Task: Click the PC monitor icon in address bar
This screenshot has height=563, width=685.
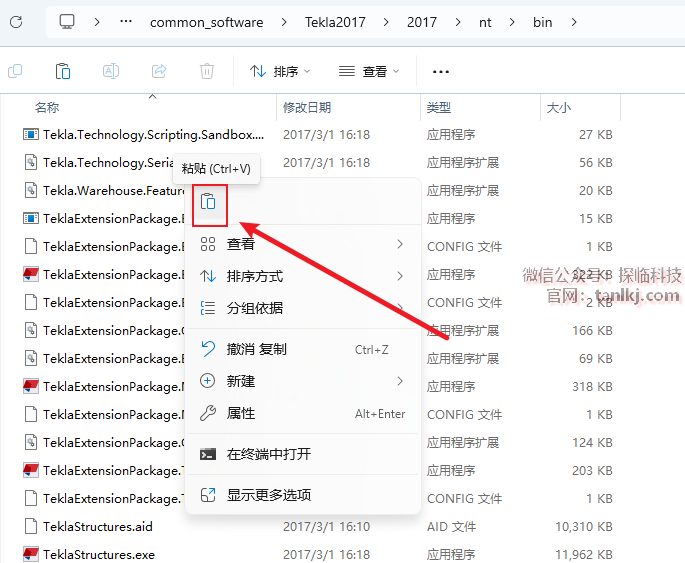Action: point(67,21)
